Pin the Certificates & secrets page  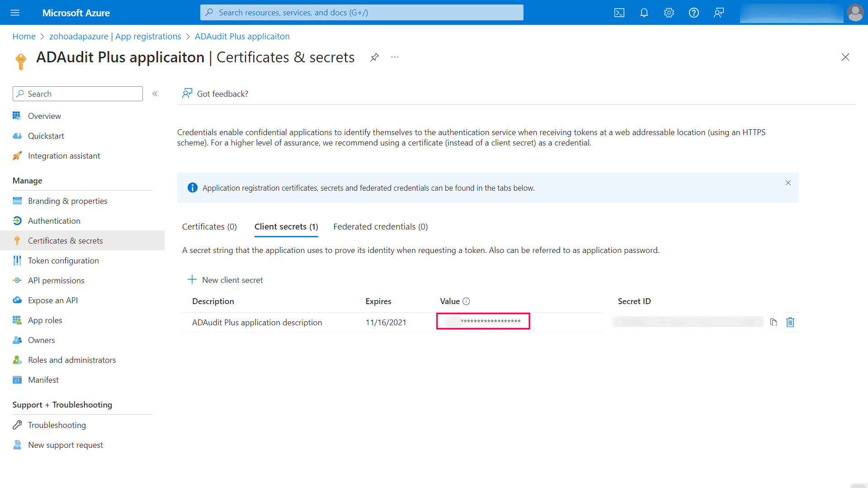point(374,57)
